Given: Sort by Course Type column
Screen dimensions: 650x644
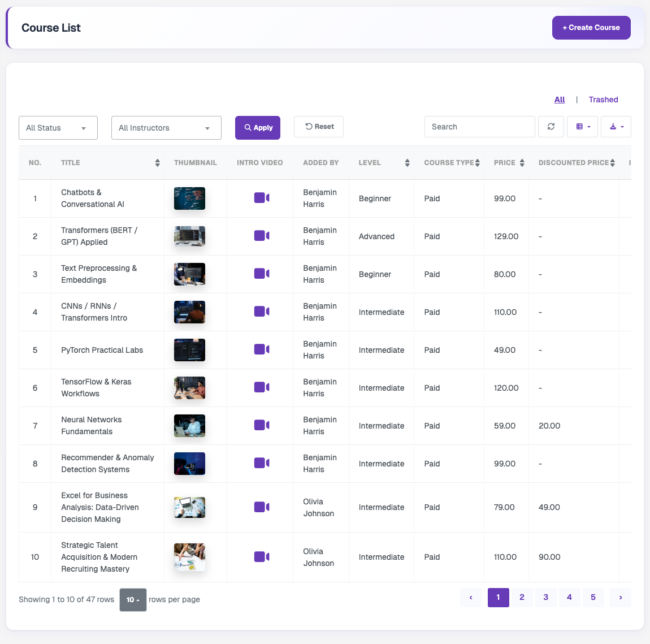Looking at the screenshot, I should point(478,163).
